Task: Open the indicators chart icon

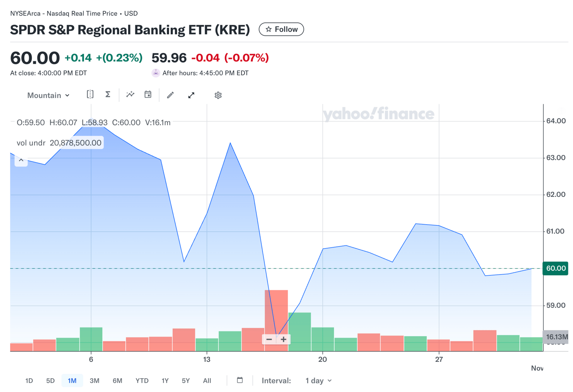Action: point(130,95)
